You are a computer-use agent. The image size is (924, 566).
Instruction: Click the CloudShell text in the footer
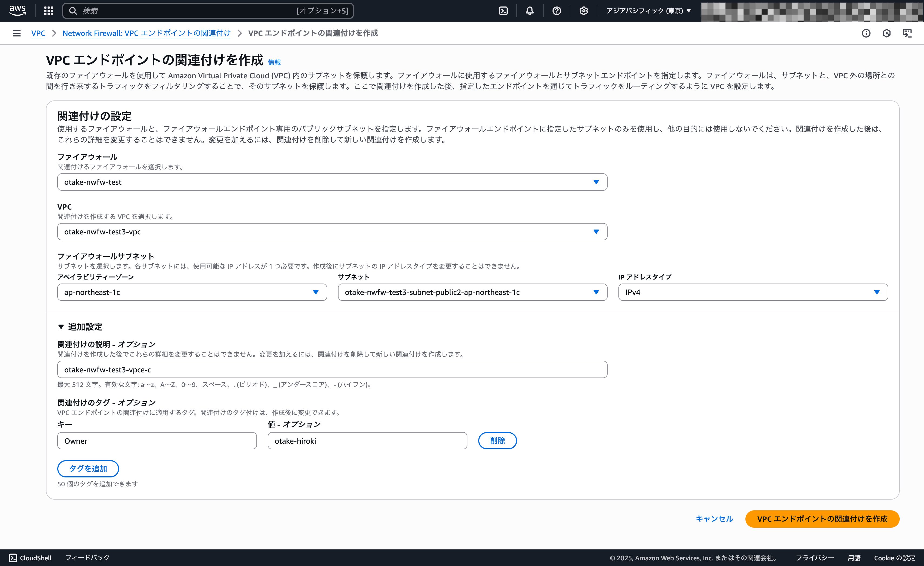36,558
